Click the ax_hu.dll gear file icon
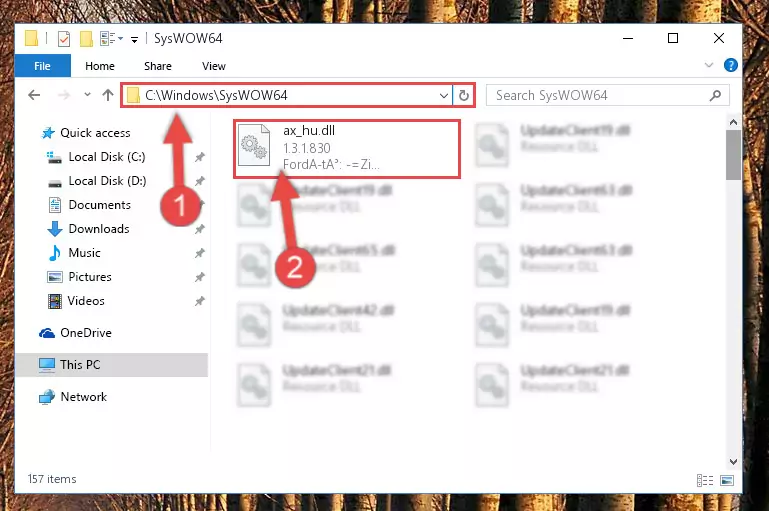Image resolution: width=769 pixels, height=511 pixels. click(254, 145)
